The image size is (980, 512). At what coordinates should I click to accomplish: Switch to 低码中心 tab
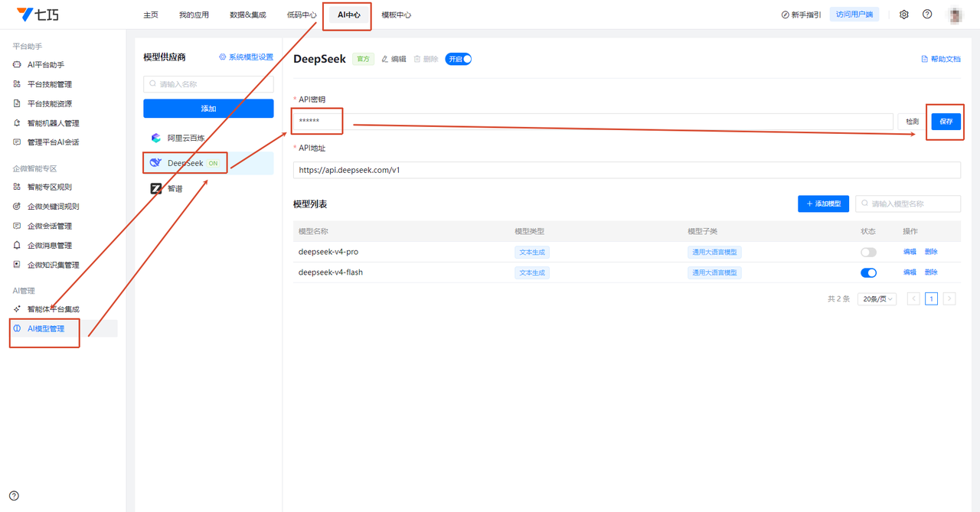pyautogui.click(x=302, y=15)
